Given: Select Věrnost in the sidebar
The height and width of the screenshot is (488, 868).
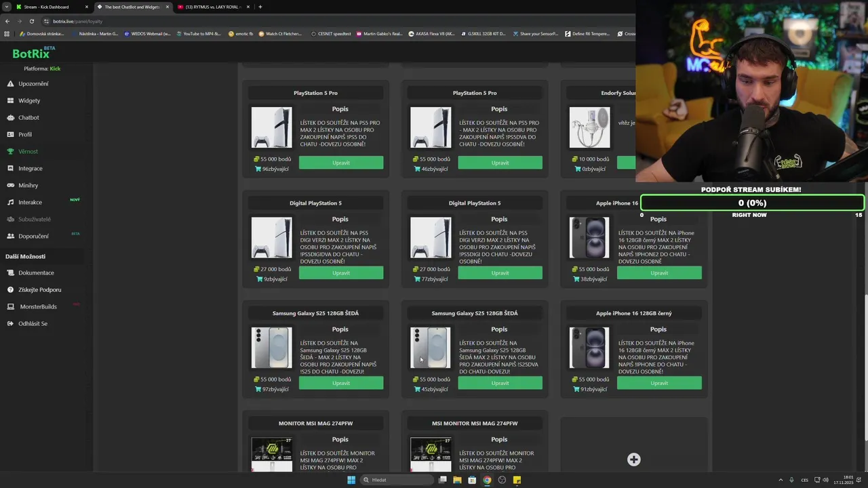Looking at the screenshot, I should [x=28, y=151].
